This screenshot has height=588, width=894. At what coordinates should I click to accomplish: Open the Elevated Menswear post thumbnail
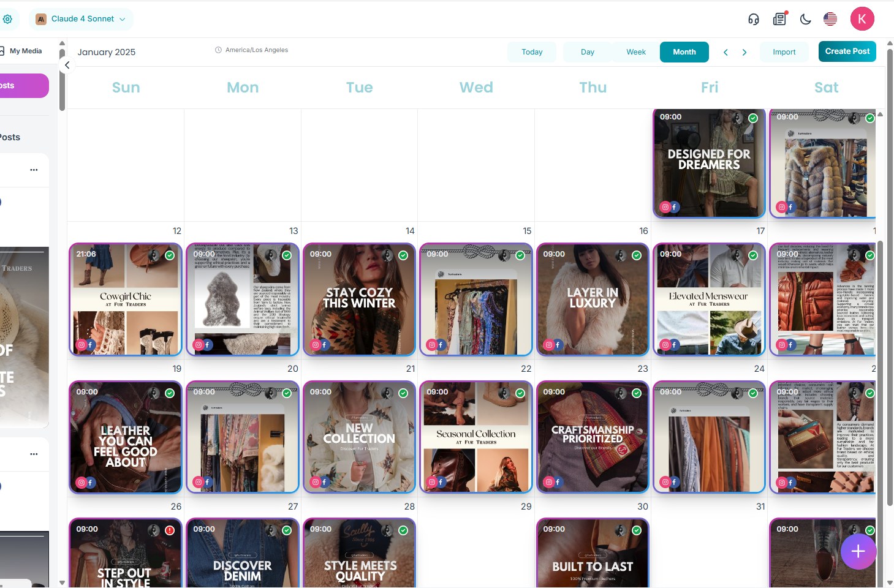(709, 300)
